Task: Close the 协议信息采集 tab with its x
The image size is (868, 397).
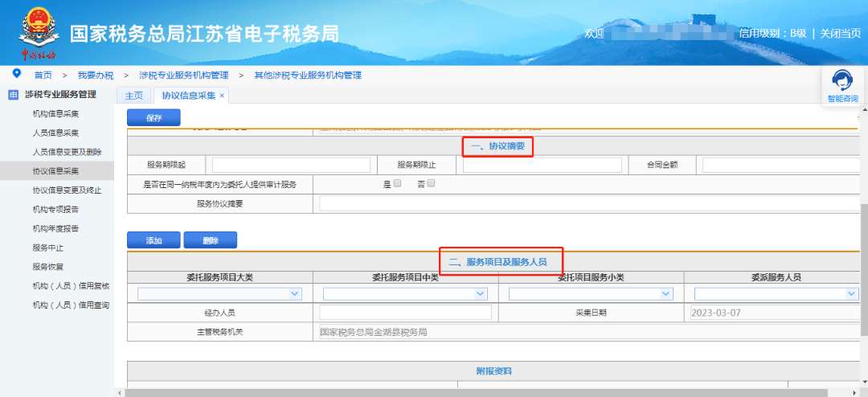Action: coord(222,96)
